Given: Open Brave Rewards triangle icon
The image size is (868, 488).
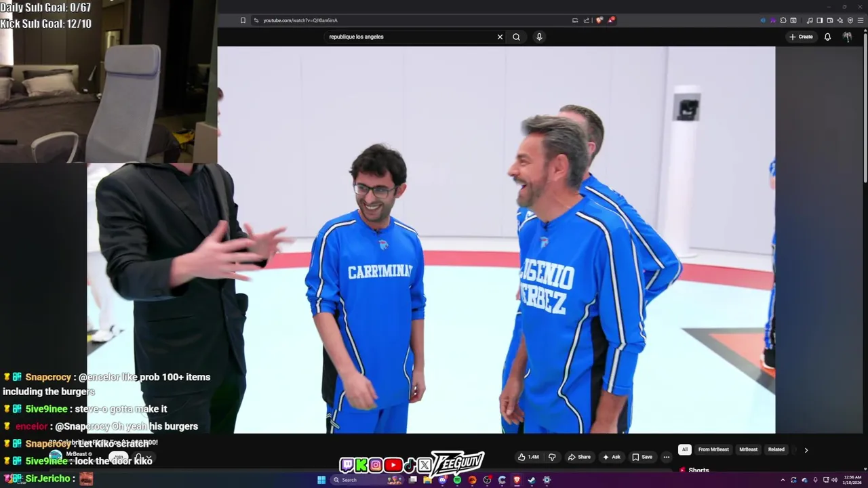Looking at the screenshot, I should (610, 20).
